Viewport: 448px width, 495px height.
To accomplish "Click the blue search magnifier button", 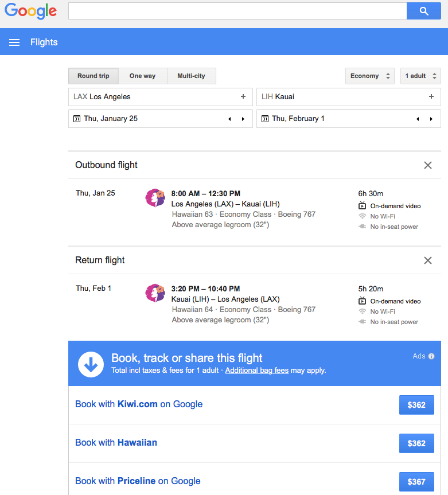I will (423, 11).
